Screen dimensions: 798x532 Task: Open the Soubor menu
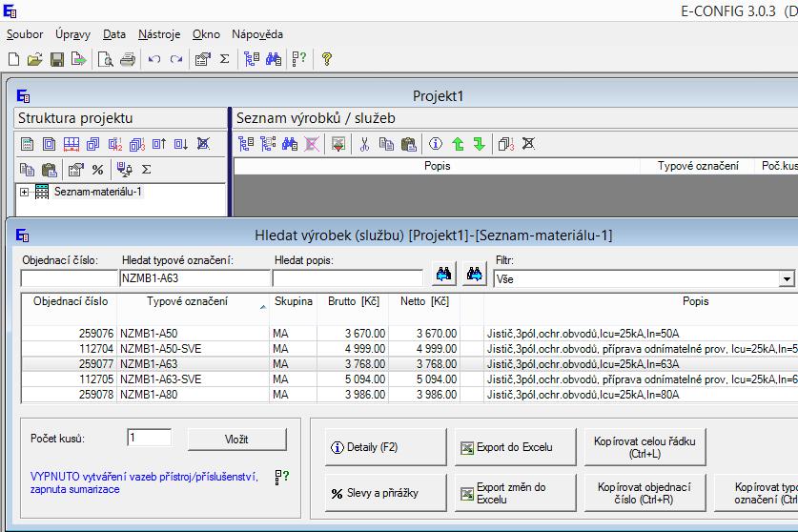25,34
